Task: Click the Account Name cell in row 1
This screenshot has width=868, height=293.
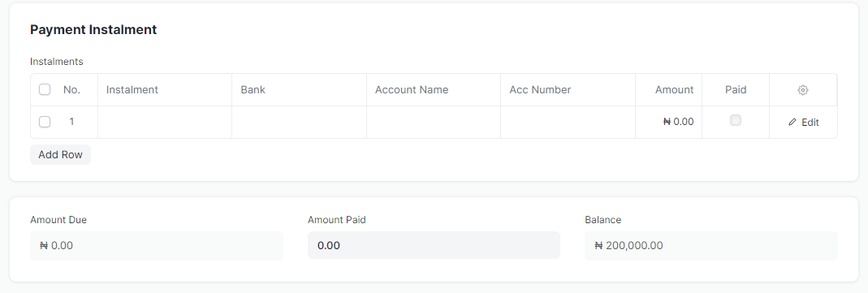Action: [434, 123]
